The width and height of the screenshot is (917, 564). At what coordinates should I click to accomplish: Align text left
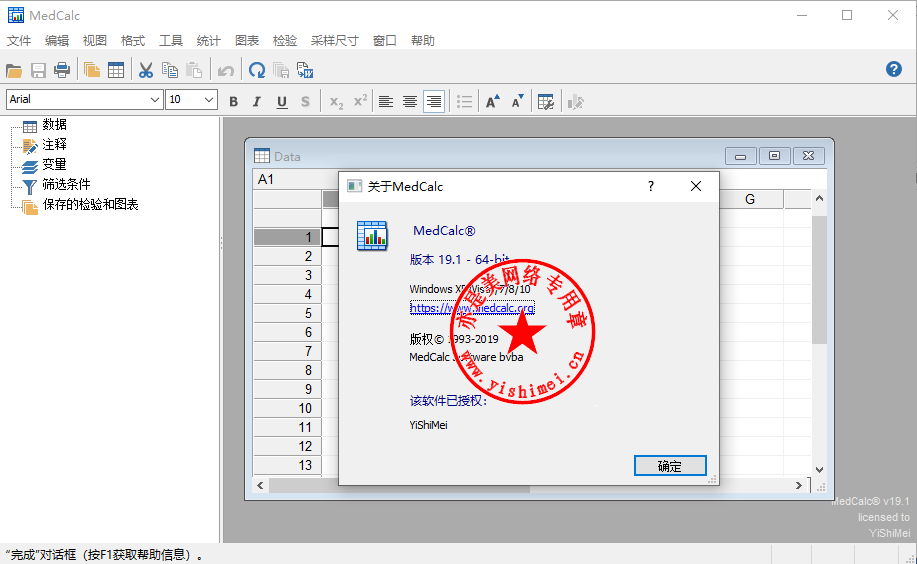click(386, 102)
